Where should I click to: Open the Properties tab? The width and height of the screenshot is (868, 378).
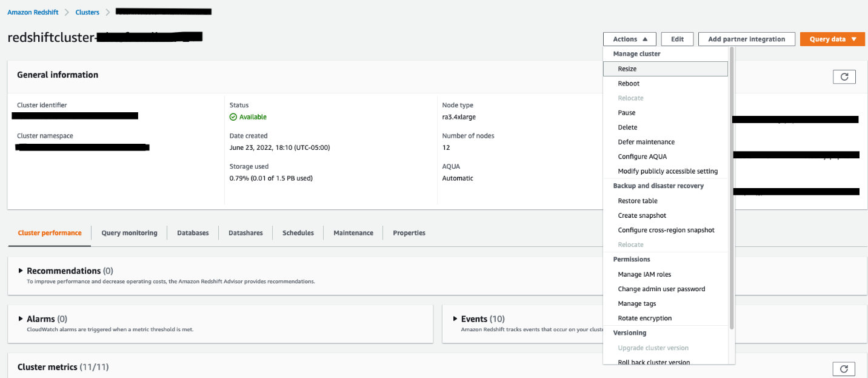click(x=409, y=233)
